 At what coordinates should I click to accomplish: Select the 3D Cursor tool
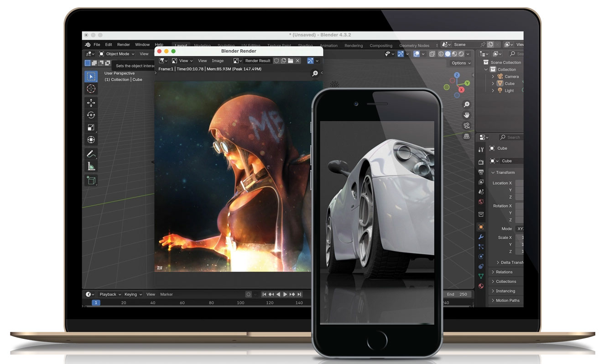tap(91, 89)
